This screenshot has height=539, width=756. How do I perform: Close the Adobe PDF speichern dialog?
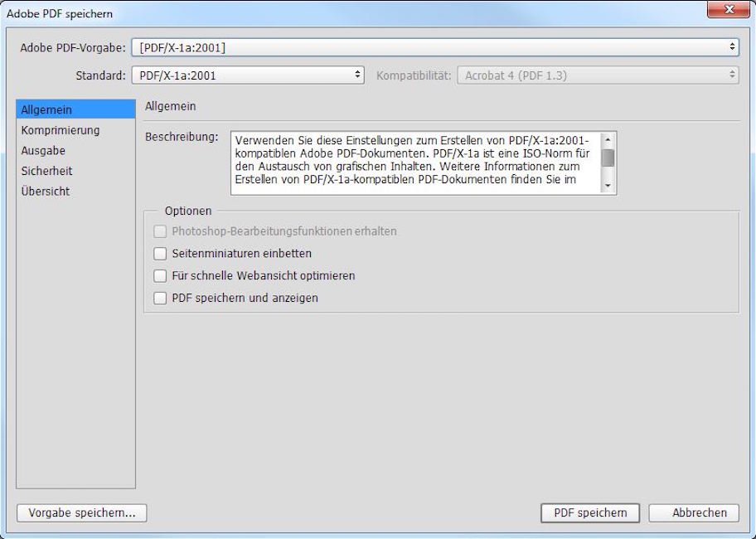[x=728, y=12]
